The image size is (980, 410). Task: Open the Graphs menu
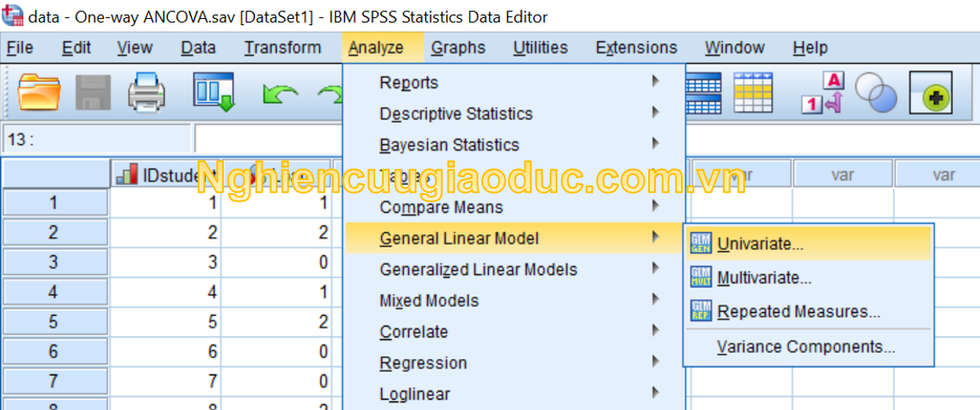pos(458,48)
